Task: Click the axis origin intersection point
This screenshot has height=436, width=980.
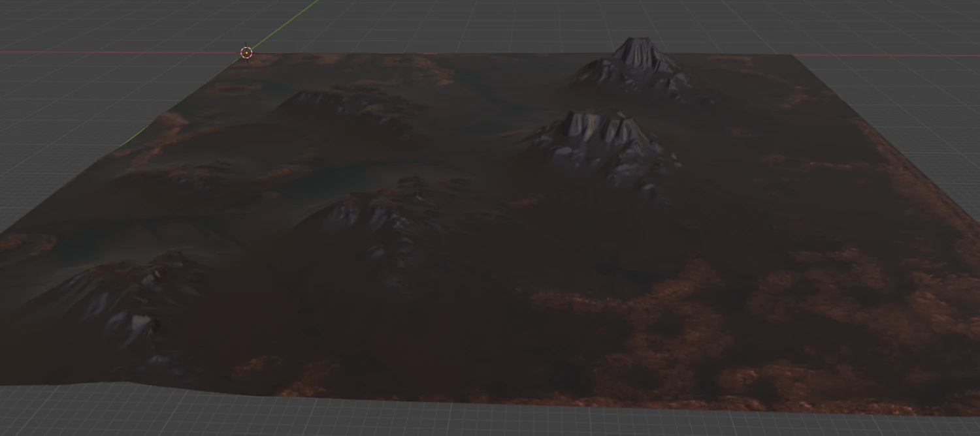Action: pos(246,52)
